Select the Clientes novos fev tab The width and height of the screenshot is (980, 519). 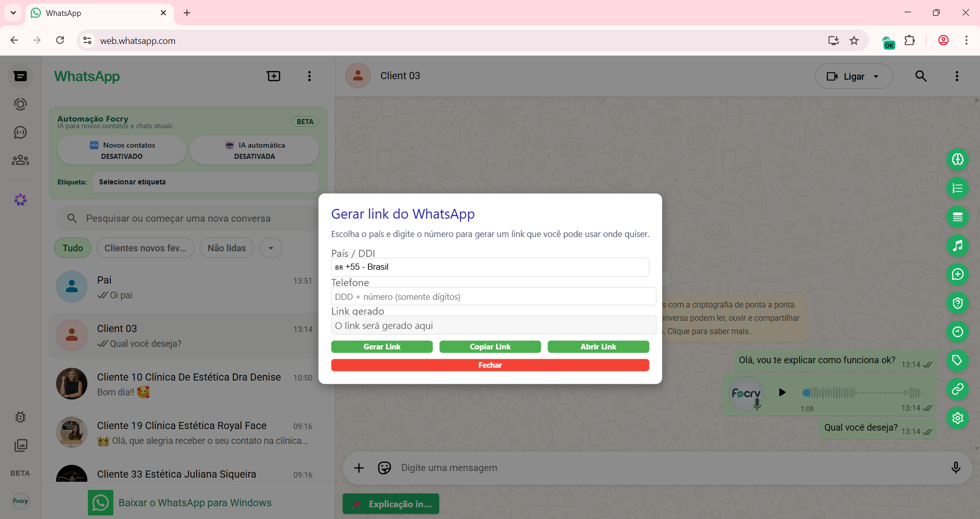coord(145,248)
